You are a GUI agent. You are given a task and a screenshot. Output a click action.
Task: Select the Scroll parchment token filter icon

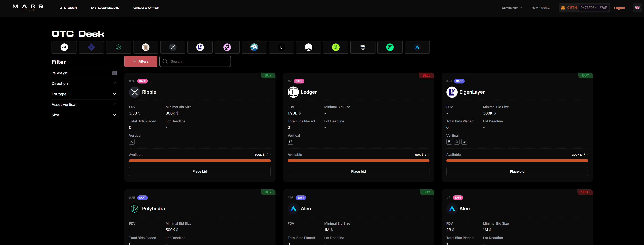tap(146, 47)
